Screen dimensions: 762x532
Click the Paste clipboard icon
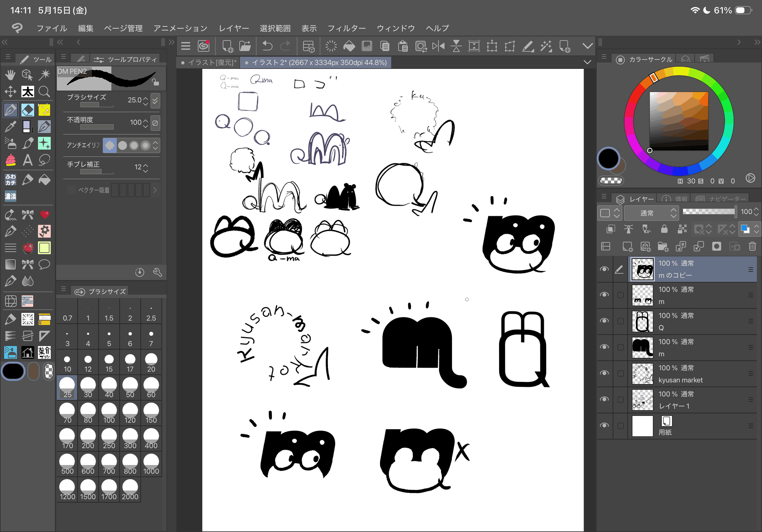click(403, 46)
